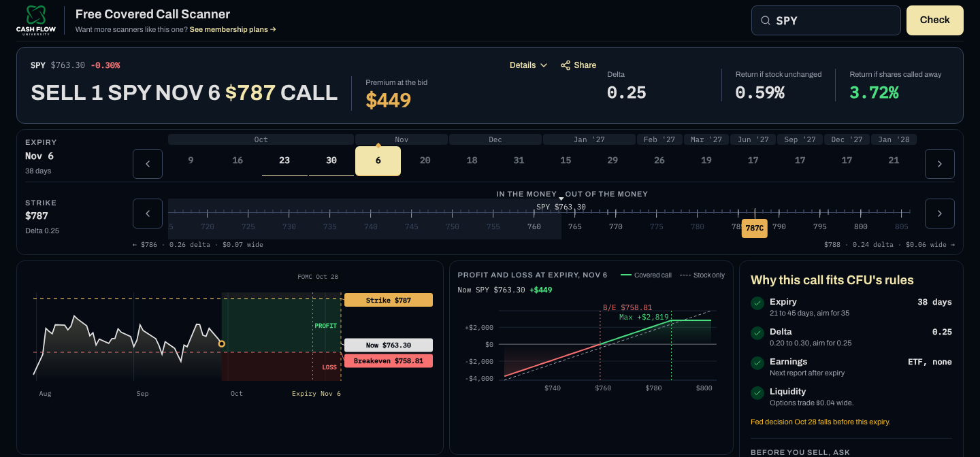Click the 3.72% return if called away
This screenshot has height=457, width=980.
click(875, 92)
